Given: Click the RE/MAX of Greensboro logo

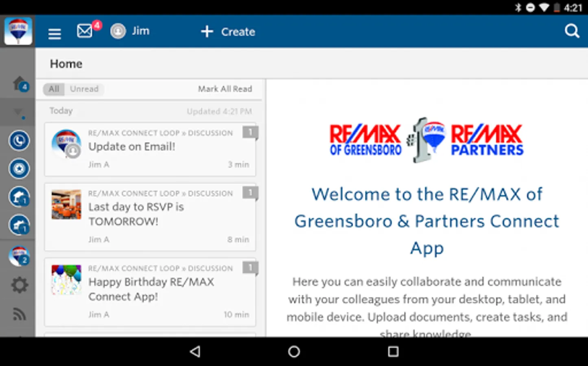Looking at the screenshot, I should pyautogui.click(x=365, y=140).
